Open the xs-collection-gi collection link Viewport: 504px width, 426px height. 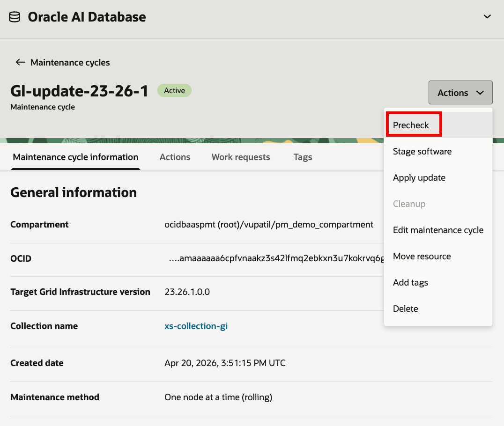pos(196,326)
